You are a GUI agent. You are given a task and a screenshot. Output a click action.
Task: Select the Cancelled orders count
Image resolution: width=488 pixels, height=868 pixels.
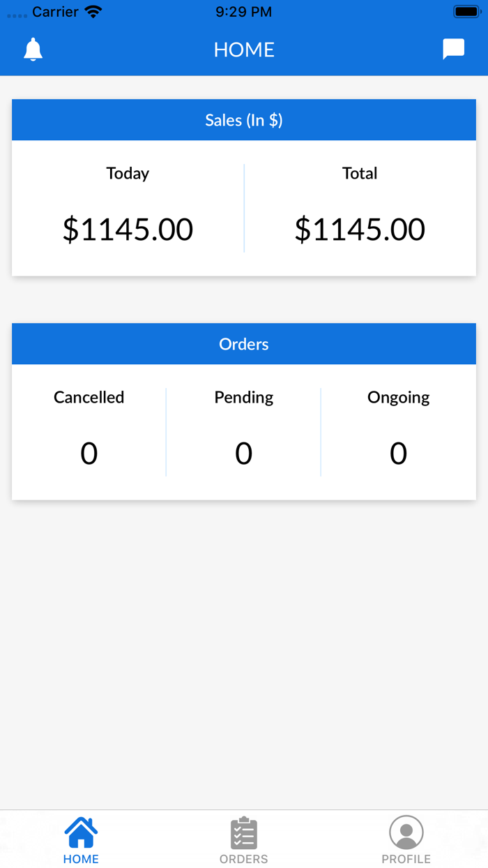89,452
